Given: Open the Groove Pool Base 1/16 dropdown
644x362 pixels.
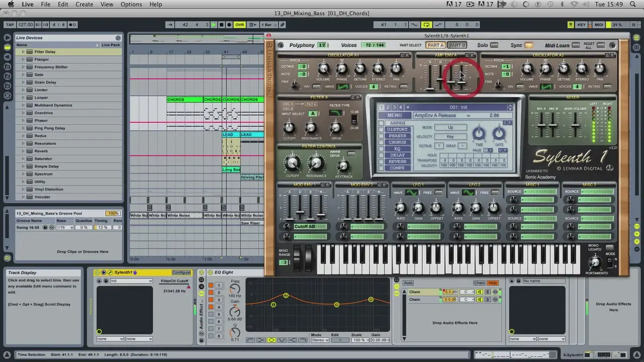Looking at the screenshot, I should [64, 227].
